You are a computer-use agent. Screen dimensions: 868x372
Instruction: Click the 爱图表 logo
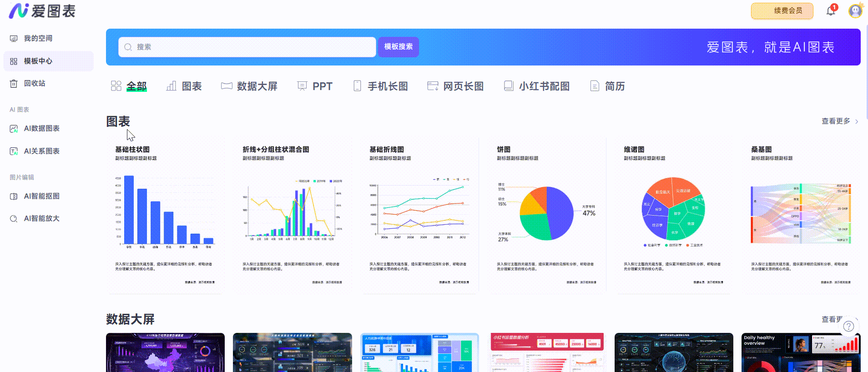pos(42,11)
